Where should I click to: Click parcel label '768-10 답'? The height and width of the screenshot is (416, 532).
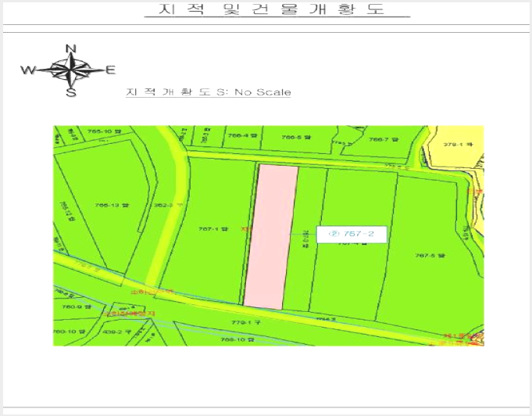(x=237, y=339)
